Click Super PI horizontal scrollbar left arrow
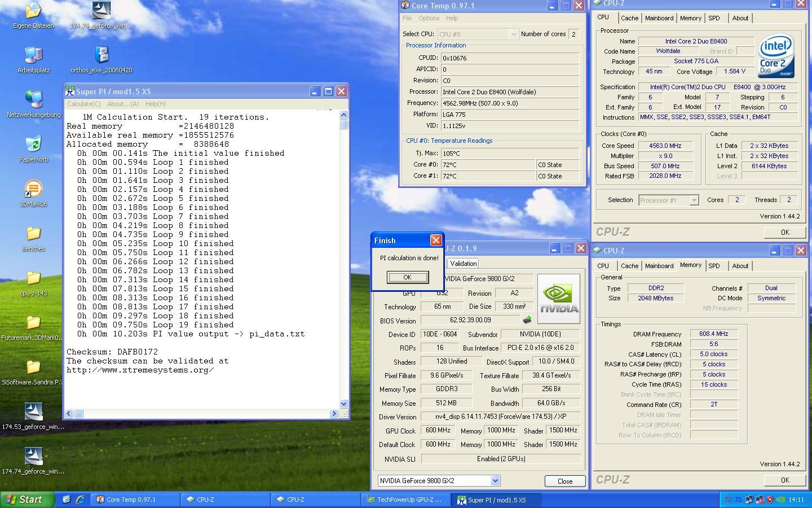 (x=69, y=414)
